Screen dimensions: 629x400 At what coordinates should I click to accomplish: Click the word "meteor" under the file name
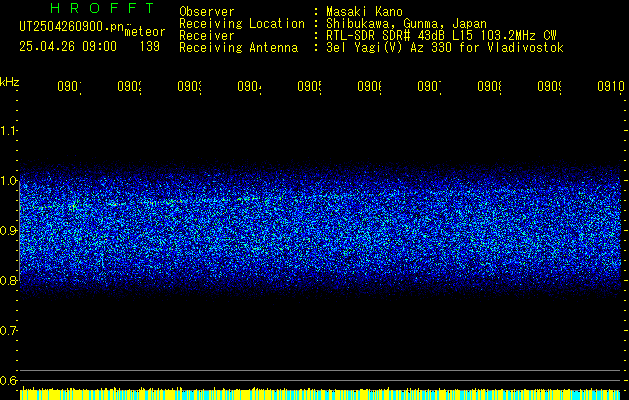[145, 32]
